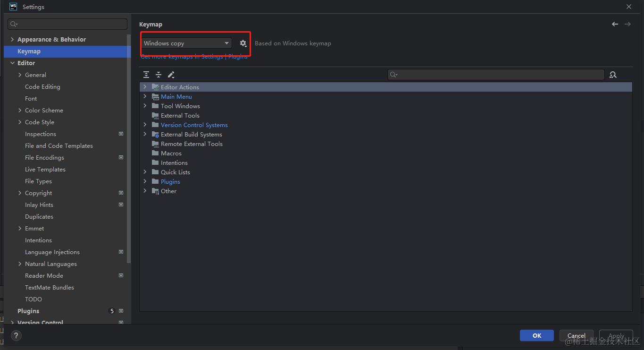
Task: Click the Inlay Hints project-level icon
Action: (121, 205)
